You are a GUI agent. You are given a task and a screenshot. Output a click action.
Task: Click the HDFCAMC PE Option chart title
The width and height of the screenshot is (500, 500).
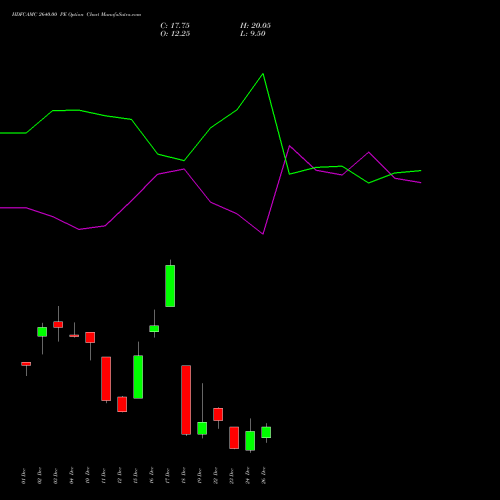(x=76, y=15)
